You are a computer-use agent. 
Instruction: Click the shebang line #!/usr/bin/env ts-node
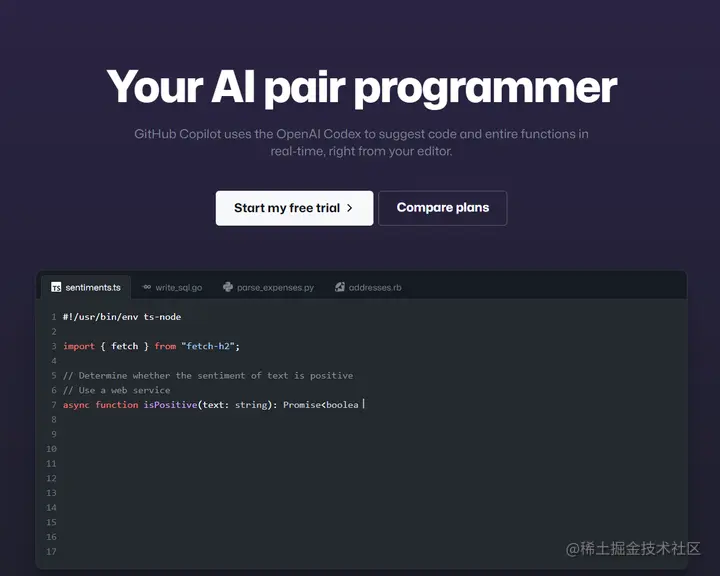122,317
